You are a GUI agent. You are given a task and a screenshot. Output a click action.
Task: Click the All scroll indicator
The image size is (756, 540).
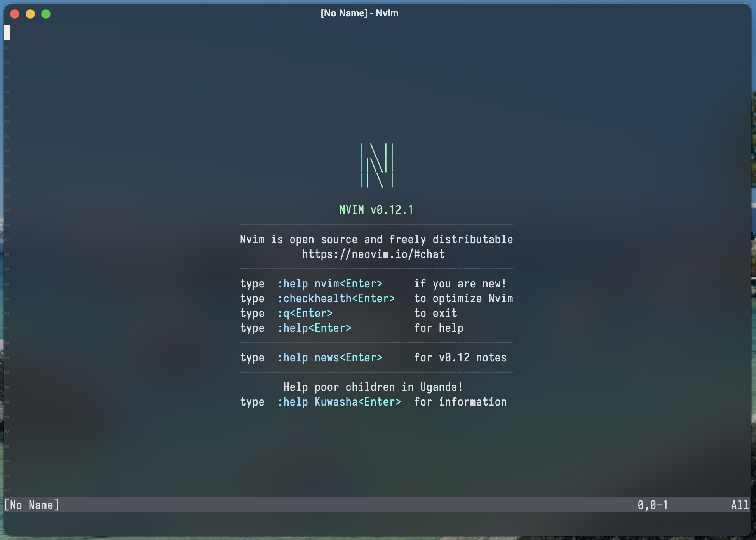tap(739, 505)
